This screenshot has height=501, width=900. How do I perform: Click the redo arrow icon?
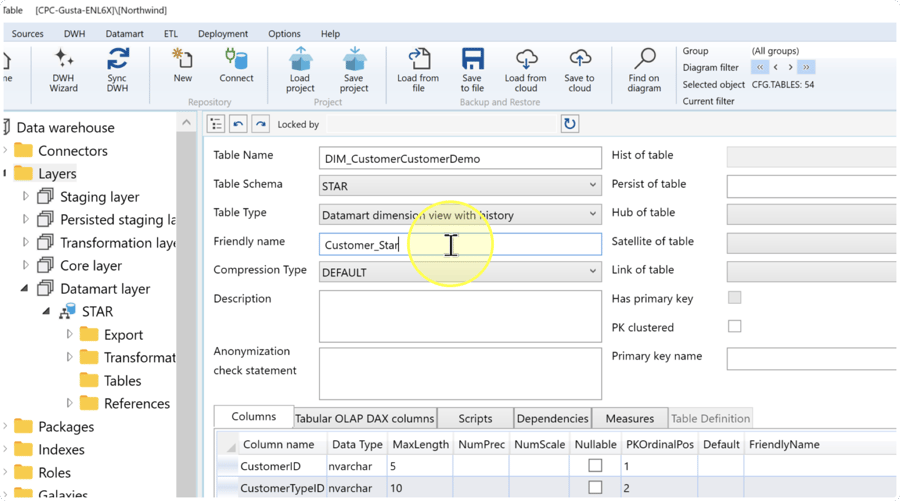click(261, 124)
